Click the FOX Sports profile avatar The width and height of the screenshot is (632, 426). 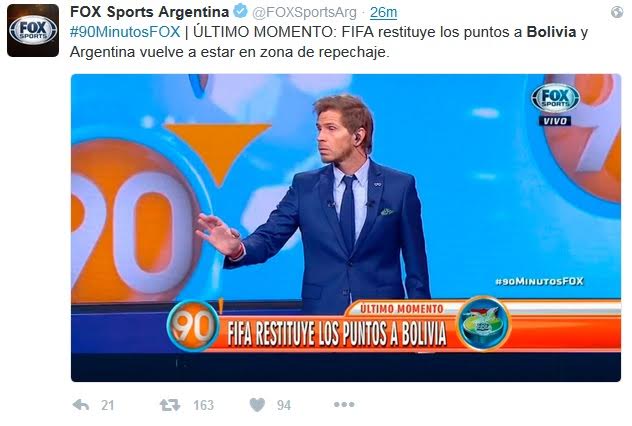pyautogui.click(x=33, y=31)
